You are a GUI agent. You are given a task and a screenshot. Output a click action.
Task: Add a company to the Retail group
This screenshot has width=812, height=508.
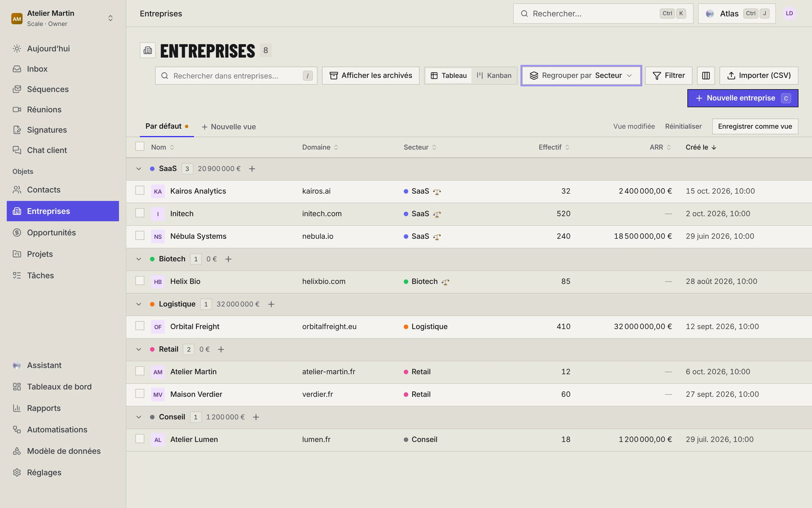221,349
